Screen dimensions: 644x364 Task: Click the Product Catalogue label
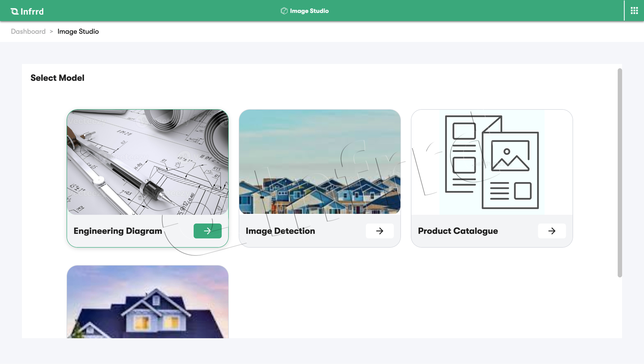(458, 231)
